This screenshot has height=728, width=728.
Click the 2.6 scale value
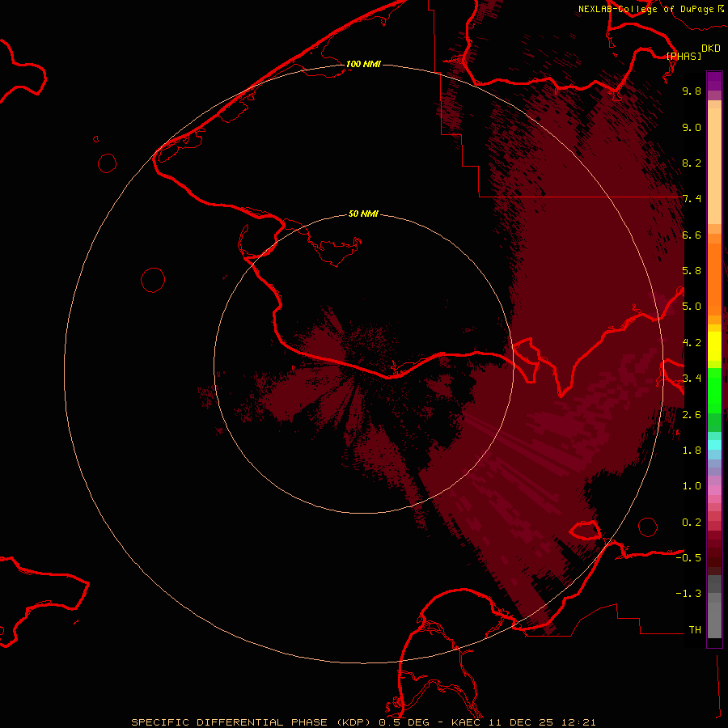[692, 415]
